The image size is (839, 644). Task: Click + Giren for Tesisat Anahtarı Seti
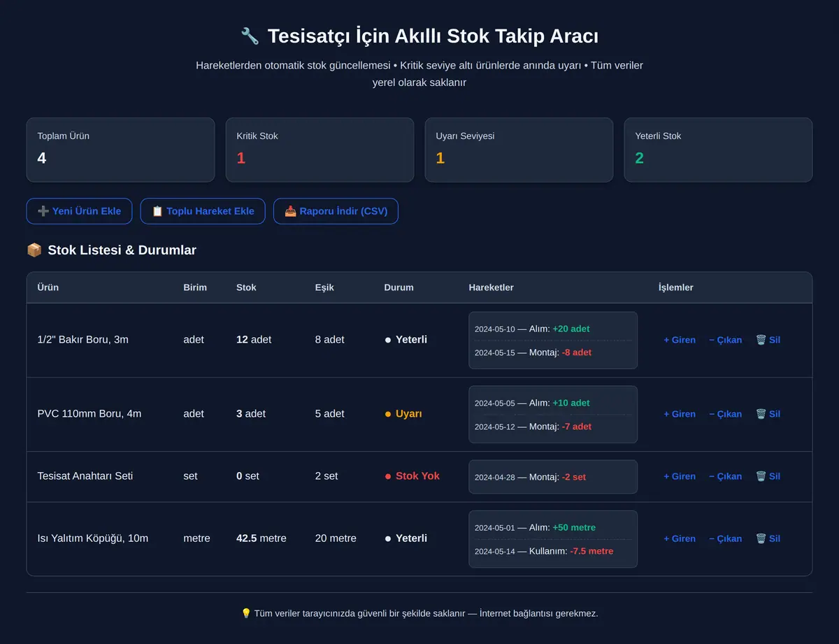tap(680, 476)
